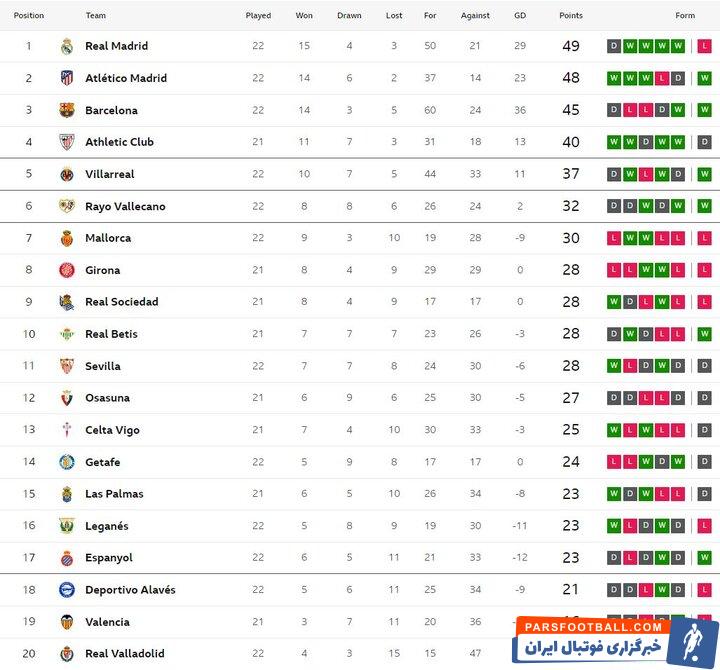Click the Played column header
The height and width of the screenshot is (670, 720).
(x=258, y=16)
